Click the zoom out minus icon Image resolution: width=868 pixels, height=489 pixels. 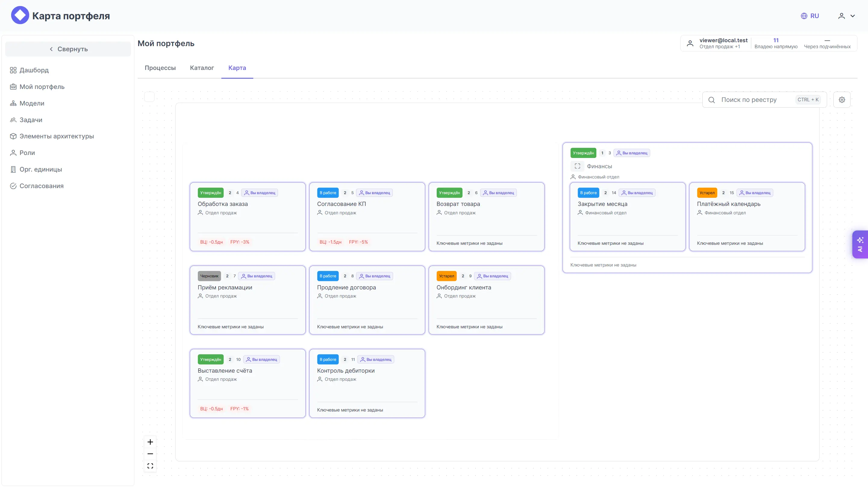coord(150,454)
